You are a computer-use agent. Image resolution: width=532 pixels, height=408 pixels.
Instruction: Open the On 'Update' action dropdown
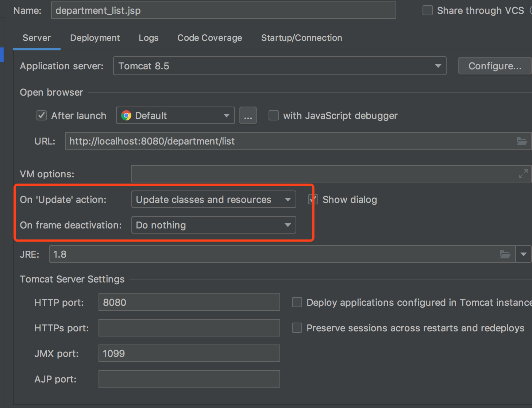[214, 200]
